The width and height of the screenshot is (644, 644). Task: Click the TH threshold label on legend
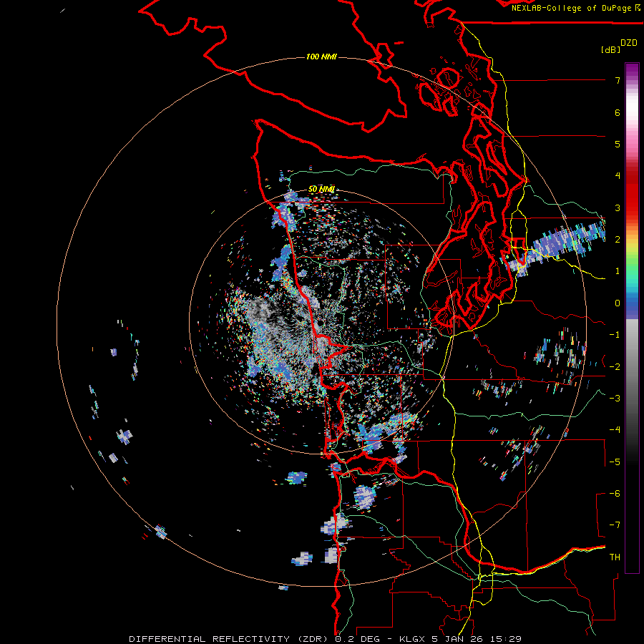point(615,557)
